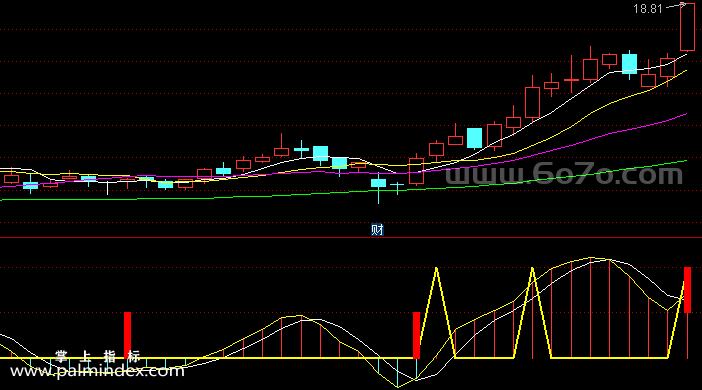Click the 掌上指标 label text
Viewport: 702px width, 390px height.
point(98,356)
